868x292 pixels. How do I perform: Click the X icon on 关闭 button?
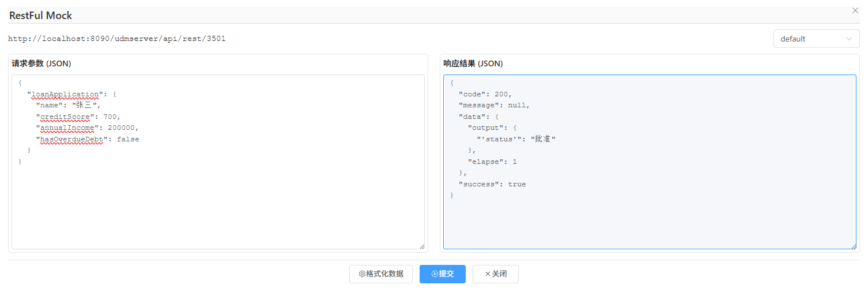point(488,274)
